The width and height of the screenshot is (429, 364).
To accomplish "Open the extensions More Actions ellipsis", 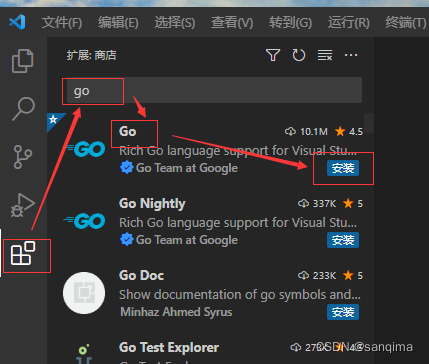I will click(351, 55).
